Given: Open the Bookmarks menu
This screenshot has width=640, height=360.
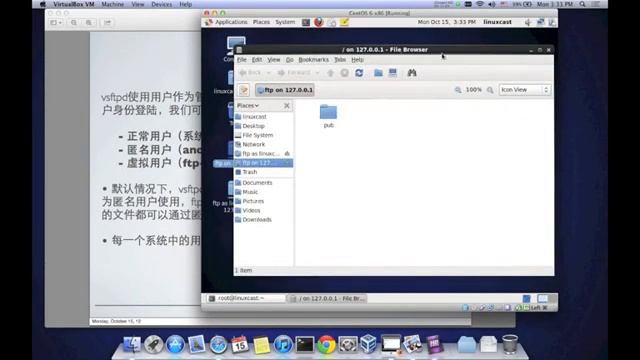Looking at the screenshot, I should [x=313, y=60].
